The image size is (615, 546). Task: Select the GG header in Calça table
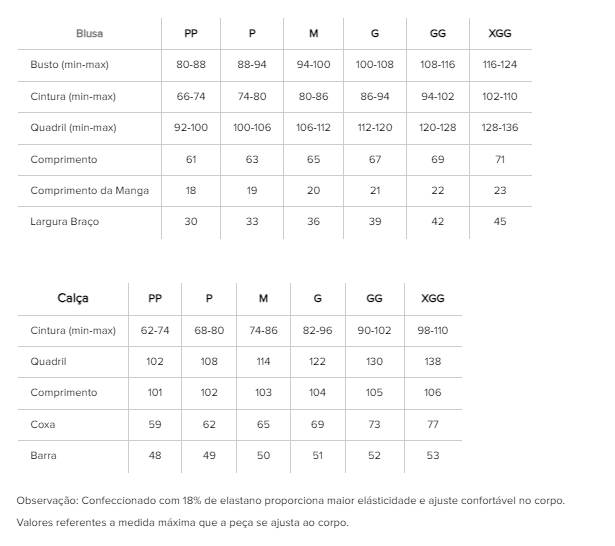click(374, 298)
